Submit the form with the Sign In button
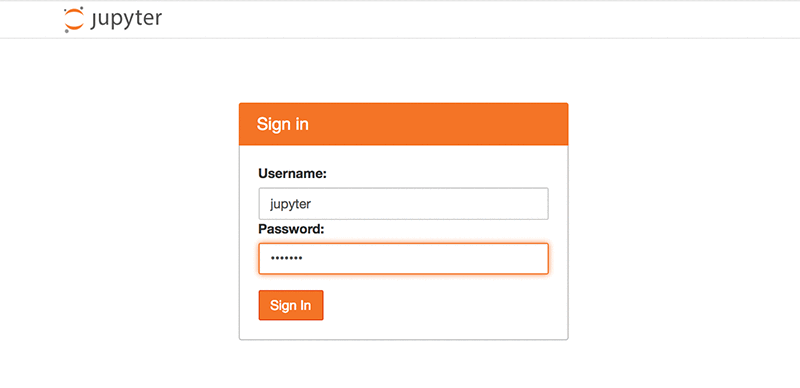This screenshot has width=800, height=388. pos(291,305)
